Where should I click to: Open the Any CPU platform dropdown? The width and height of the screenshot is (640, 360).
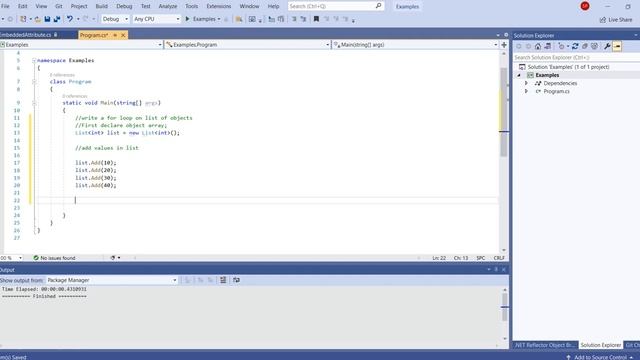click(156, 19)
